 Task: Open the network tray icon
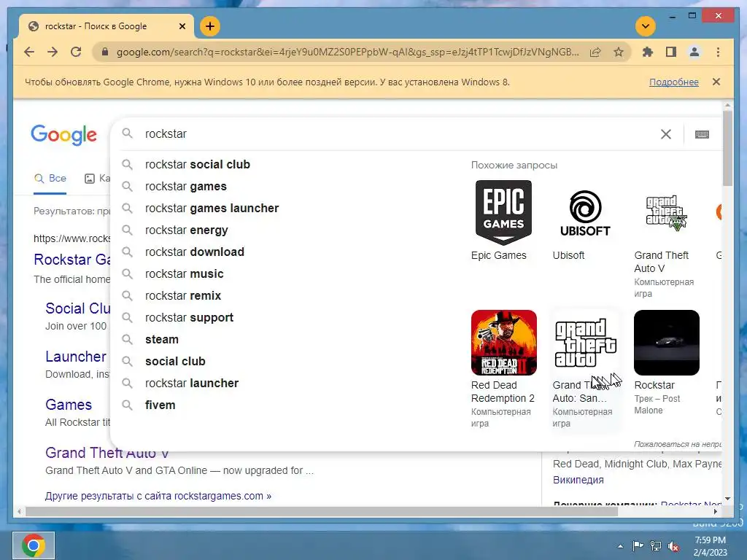click(656, 546)
